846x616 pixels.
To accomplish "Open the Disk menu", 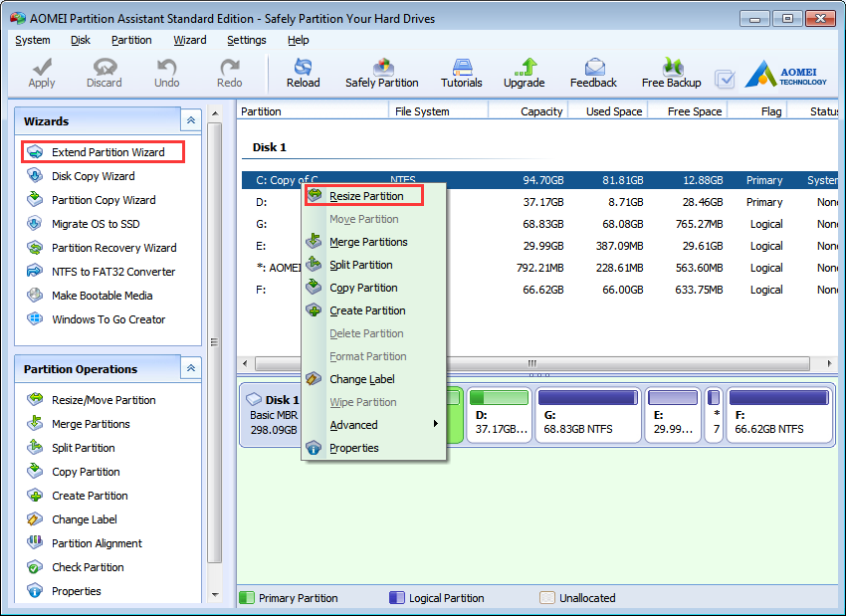I will [x=81, y=40].
